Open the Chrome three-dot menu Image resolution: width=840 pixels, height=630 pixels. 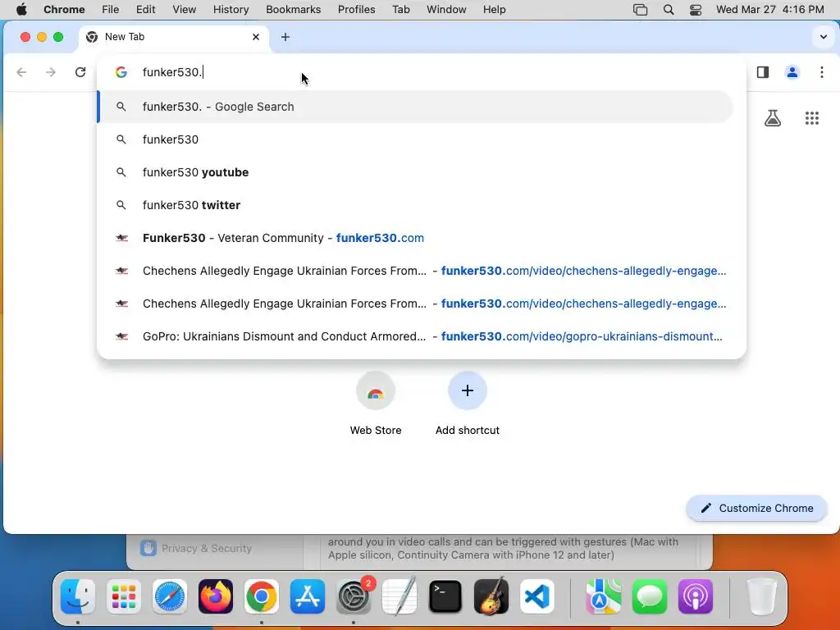coord(822,72)
